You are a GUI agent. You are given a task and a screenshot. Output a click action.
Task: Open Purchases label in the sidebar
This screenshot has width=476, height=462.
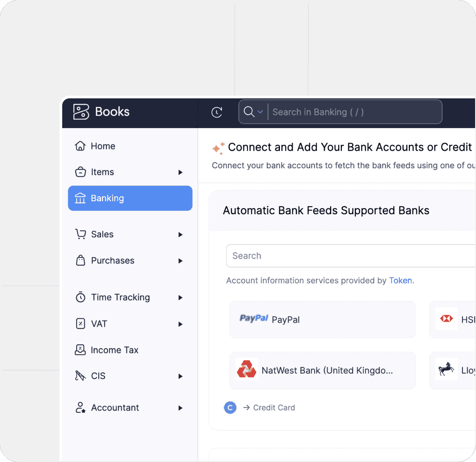pyautogui.click(x=113, y=260)
